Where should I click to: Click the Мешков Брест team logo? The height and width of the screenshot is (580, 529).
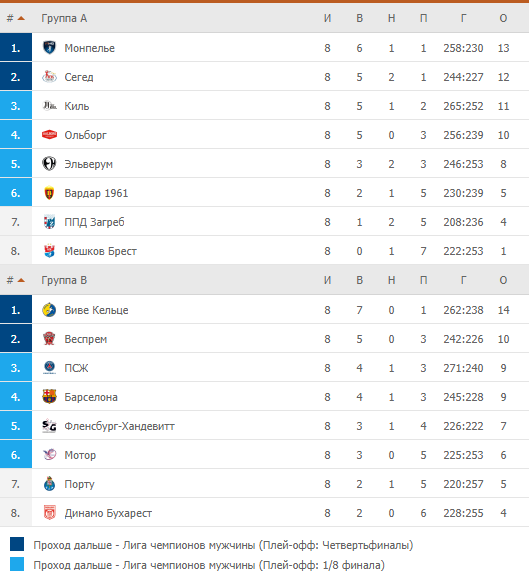click(x=49, y=251)
